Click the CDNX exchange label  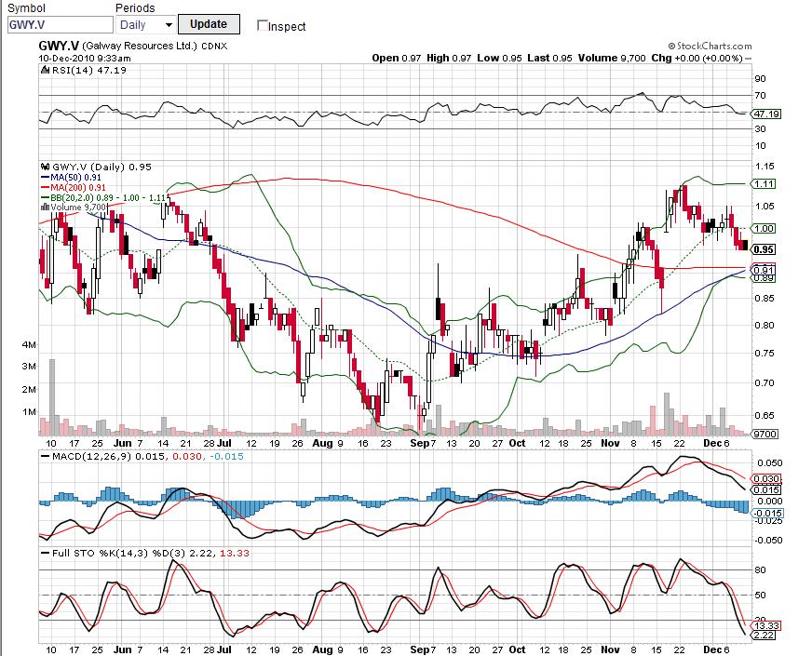[x=214, y=46]
